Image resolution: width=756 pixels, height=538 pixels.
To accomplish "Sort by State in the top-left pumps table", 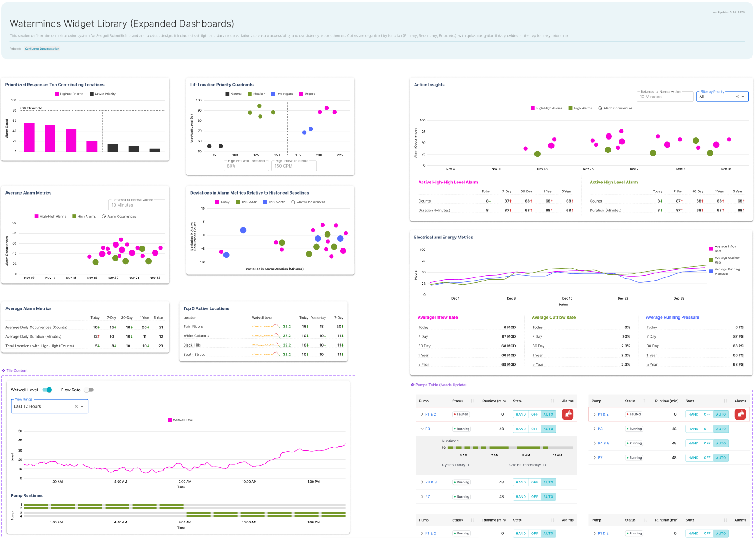I will click(552, 401).
